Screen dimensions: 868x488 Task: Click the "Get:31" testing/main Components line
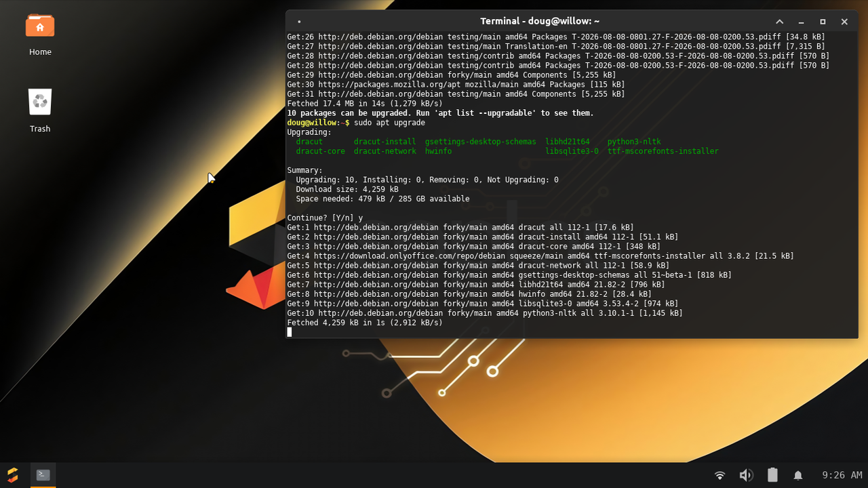pyautogui.click(x=456, y=94)
